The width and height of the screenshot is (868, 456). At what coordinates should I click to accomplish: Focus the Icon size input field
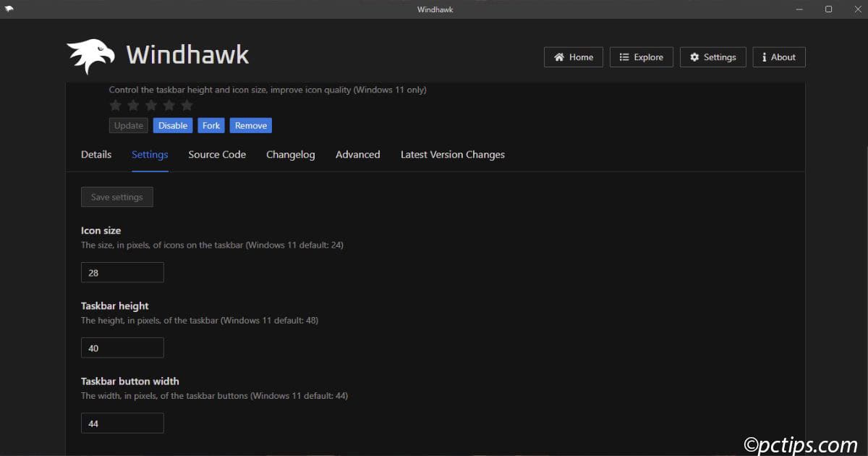[x=122, y=272]
